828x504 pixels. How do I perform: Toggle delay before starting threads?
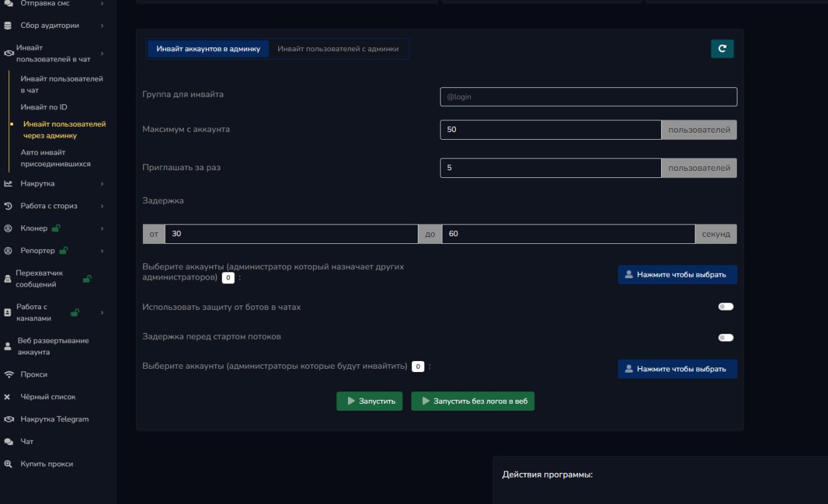pos(726,338)
